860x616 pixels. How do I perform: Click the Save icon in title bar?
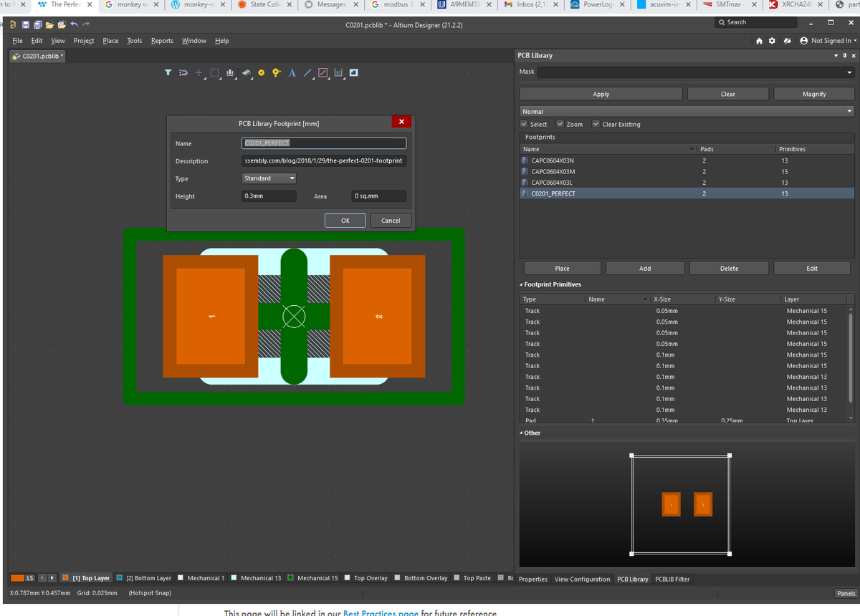[25, 25]
